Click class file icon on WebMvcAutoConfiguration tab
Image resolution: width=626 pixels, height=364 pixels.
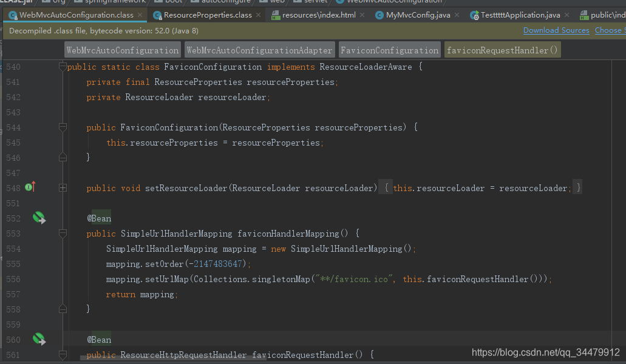click(13, 16)
